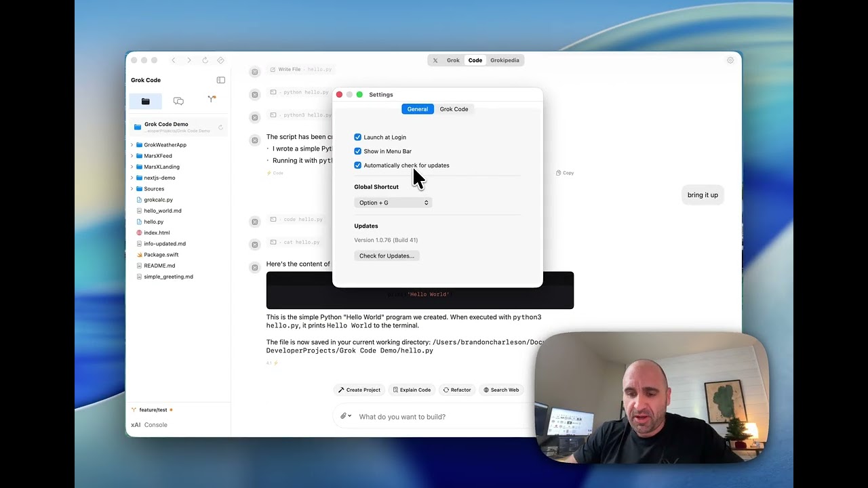Click the Explain Code button

pos(412,390)
